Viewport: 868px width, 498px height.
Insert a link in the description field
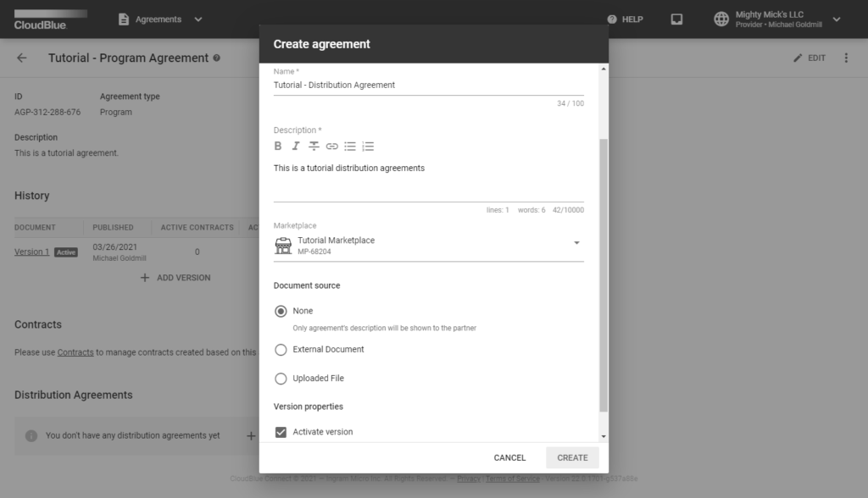tap(331, 146)
